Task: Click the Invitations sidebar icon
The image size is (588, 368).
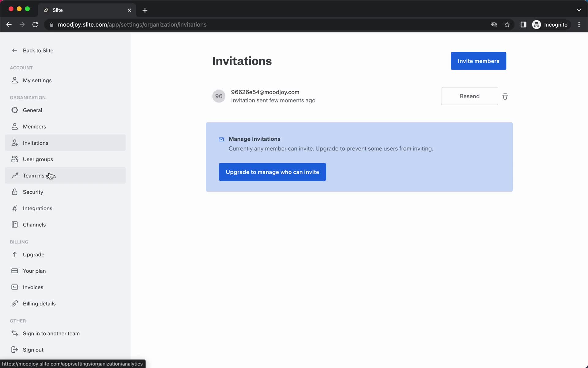Action: click(14, 143)
